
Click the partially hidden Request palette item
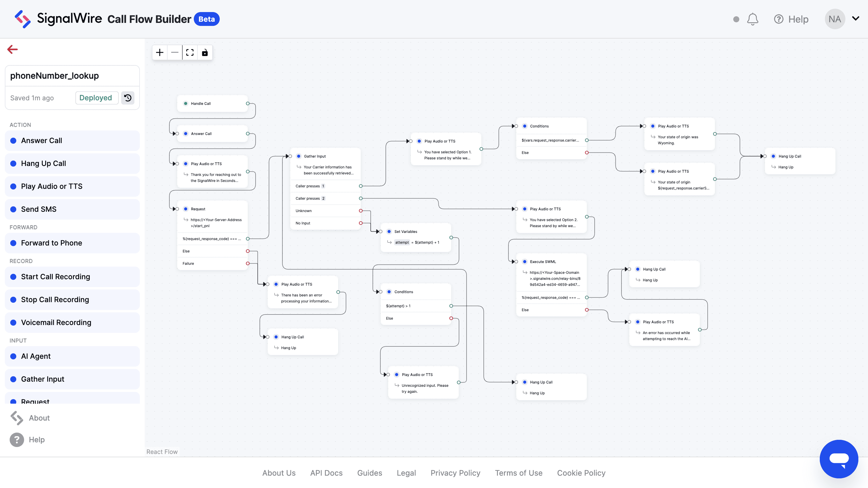[x=72, y=398]
